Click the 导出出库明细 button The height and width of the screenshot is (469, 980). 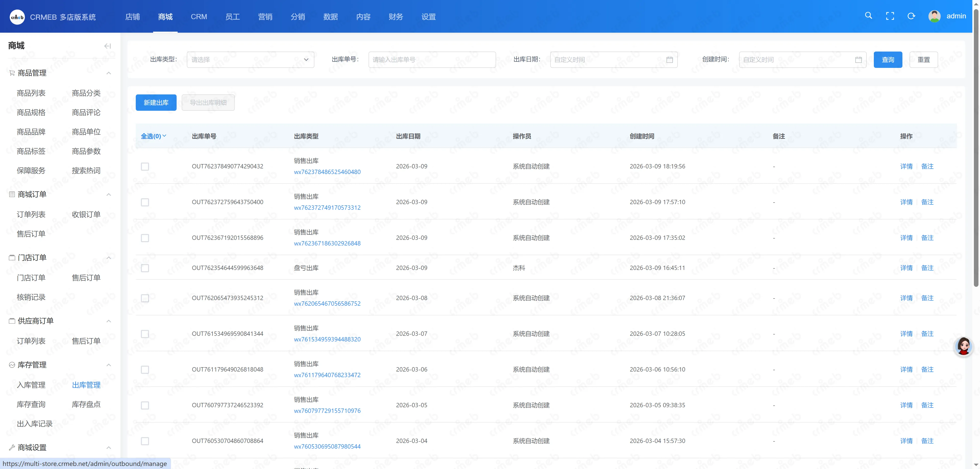click(208, 103)
